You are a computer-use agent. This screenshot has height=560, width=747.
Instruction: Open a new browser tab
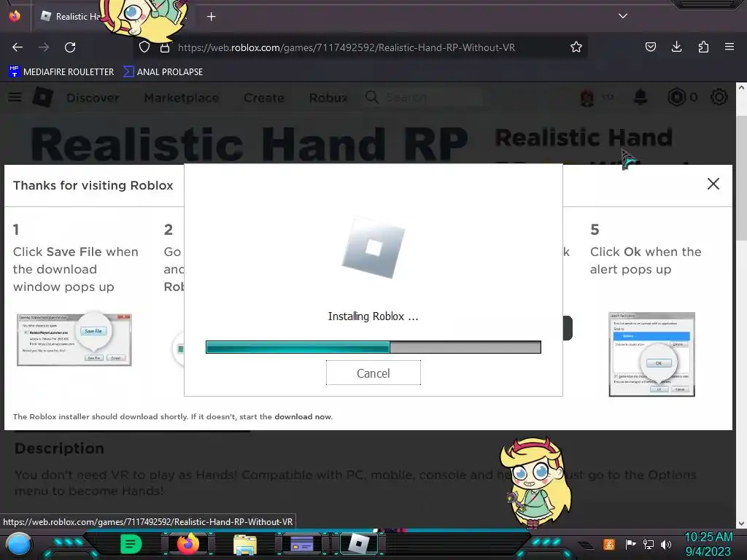click(211, 17)
